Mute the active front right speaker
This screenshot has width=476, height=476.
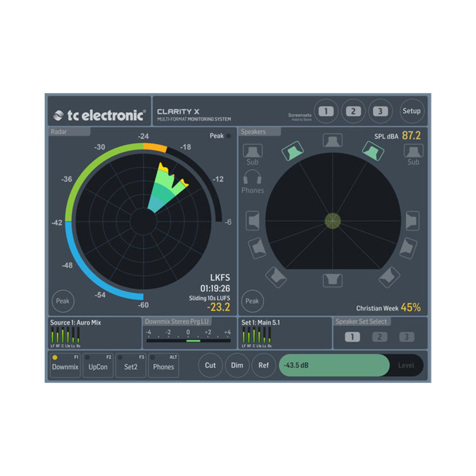373,151
